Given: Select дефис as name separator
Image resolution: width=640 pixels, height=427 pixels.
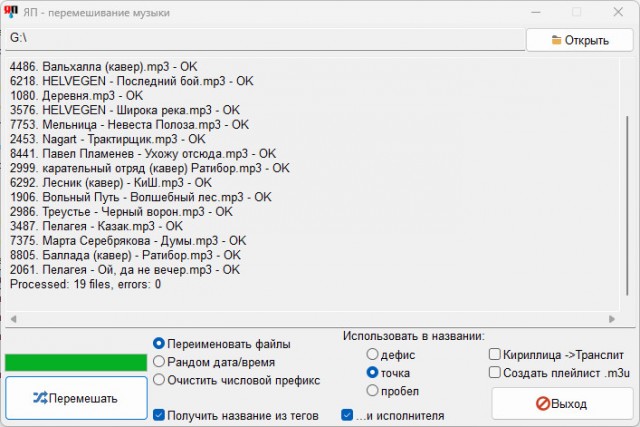Looking at the screenshot, I should click(373, 354).
